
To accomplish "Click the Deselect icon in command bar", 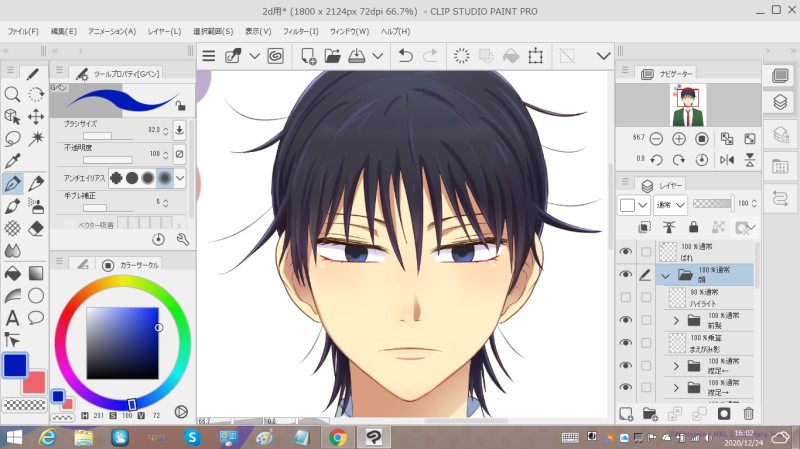I will (567, 56).
